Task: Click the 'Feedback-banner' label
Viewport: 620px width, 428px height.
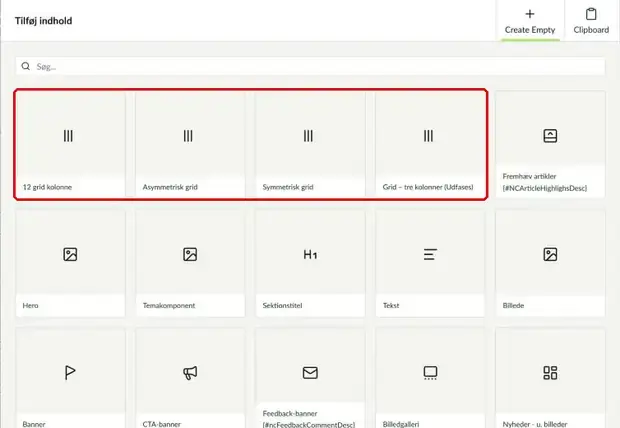Action: pyautogui.click(x=290, y=413)
